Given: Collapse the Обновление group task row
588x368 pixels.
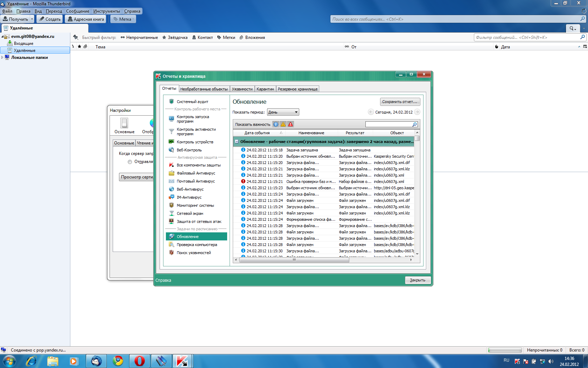Looking at the screenshot, I should 237,142.
